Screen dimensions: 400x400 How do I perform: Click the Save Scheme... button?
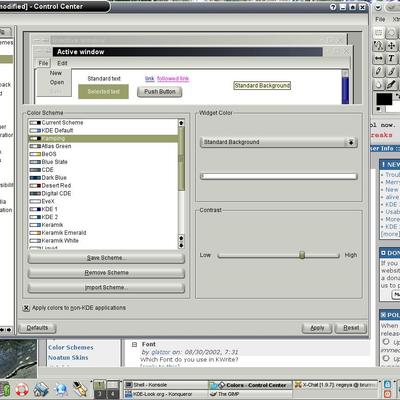[x=106, y=258]
